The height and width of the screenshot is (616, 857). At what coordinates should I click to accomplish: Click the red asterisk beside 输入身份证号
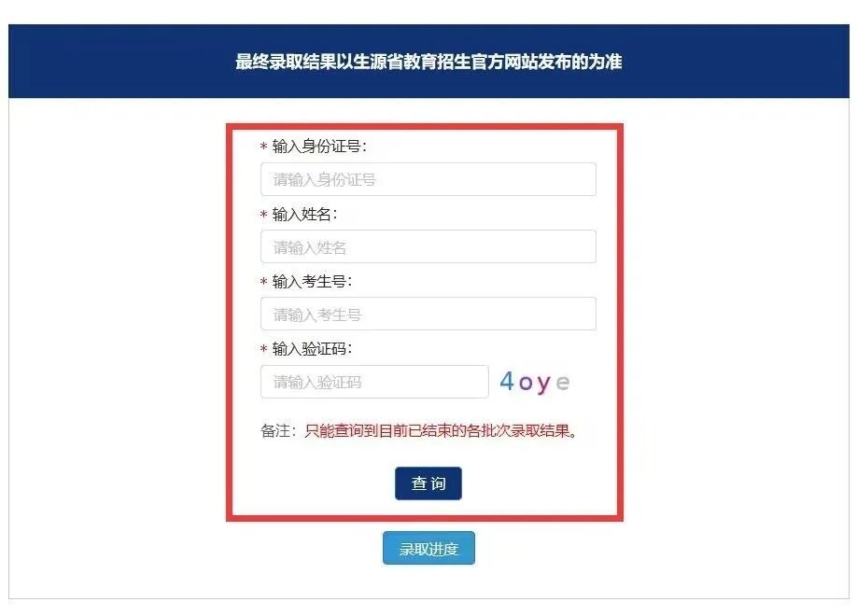(x=263, y=147)
